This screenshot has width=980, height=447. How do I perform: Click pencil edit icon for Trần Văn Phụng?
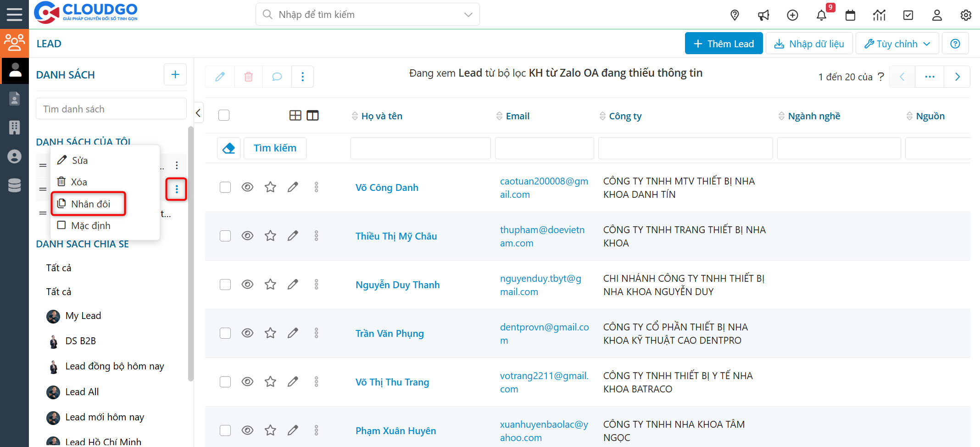point(293,333)
